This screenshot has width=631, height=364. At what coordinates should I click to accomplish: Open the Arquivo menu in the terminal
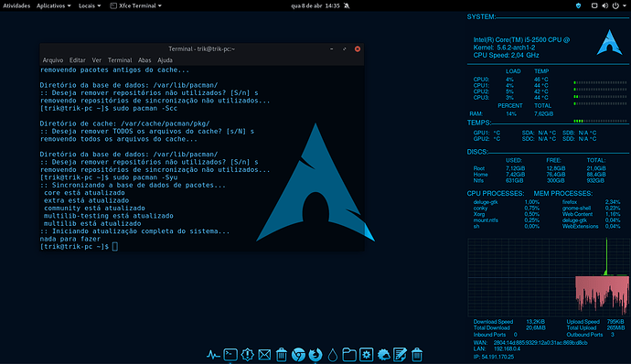[53, 60]
